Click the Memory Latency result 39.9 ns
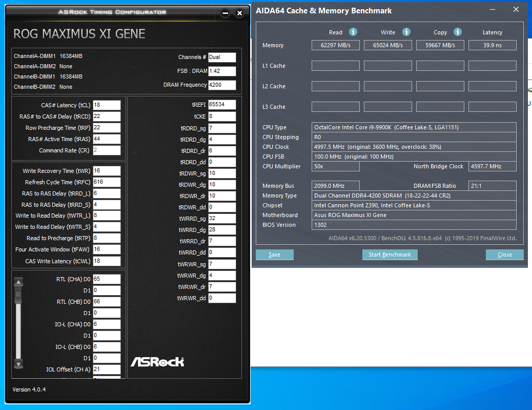The width and height of the screenshot is (532, 410). click(493, 45)
